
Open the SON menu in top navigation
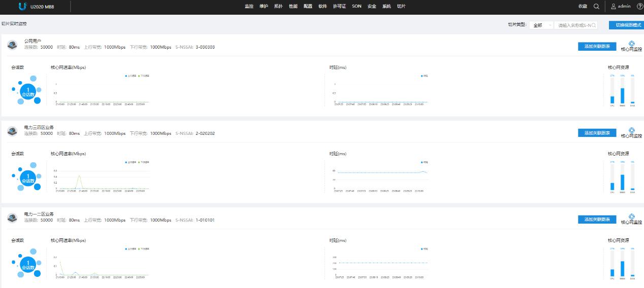tap(357, 7)
